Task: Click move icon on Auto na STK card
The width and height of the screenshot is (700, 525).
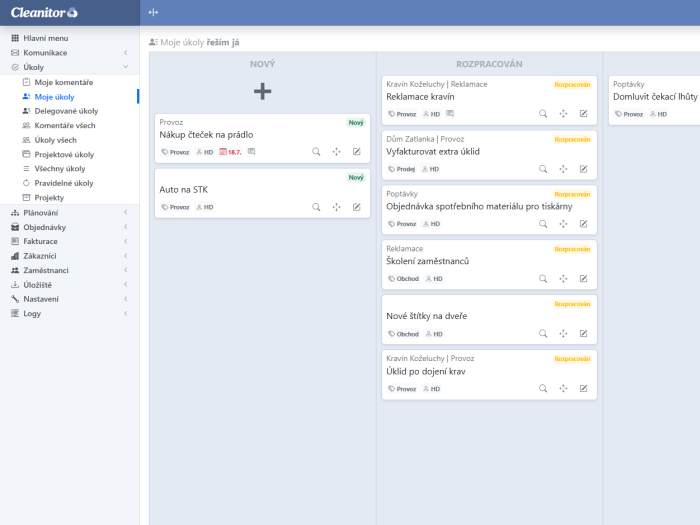Action: [336, 207]
